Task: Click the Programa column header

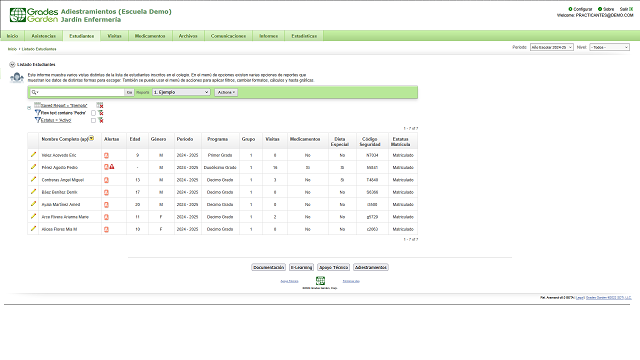Action: pos(218,139)
